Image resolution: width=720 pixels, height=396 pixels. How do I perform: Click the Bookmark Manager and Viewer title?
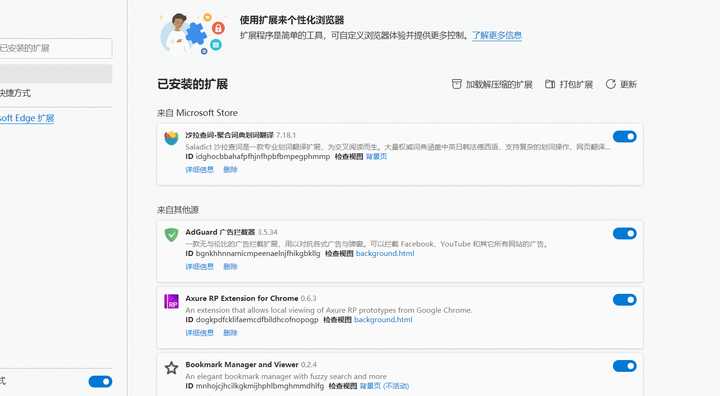coord(242,364)
